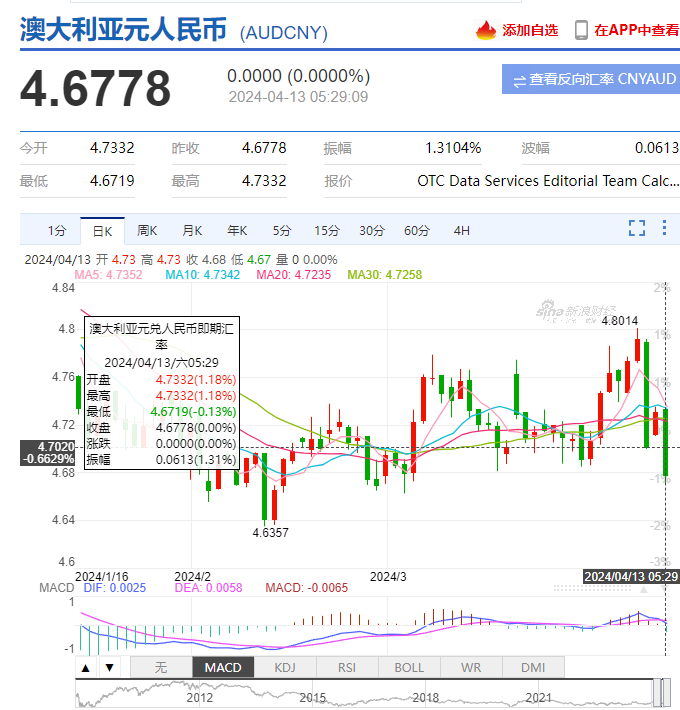This screenshot has height=710, width=680.
Task: Switch indicator to KDJ
Action: point(285,667)
